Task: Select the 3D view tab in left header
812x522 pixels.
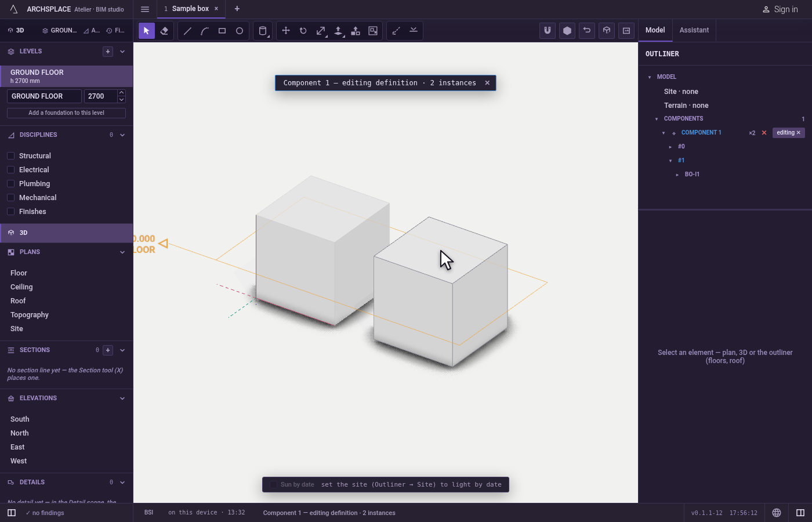Action: 16,31
